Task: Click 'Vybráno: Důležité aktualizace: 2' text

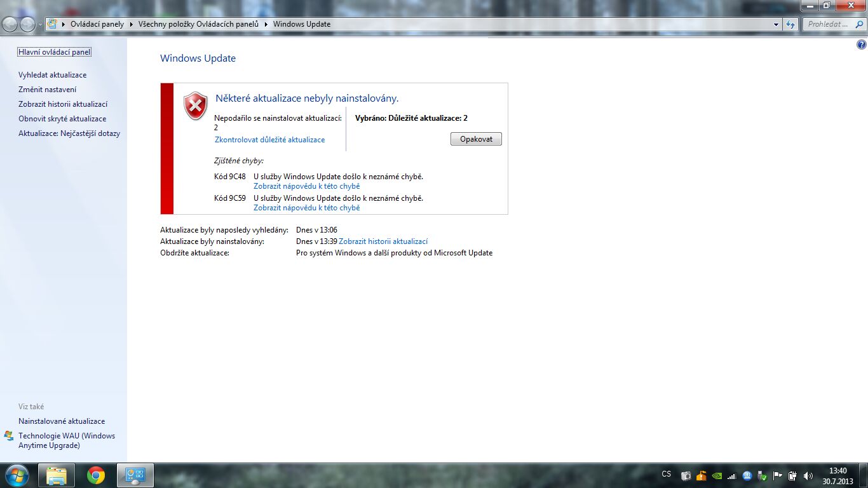Action: tap(411, 118)
